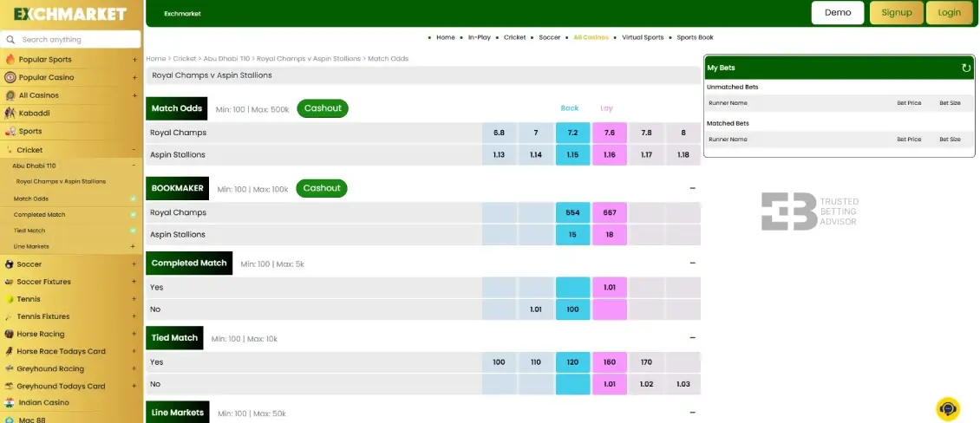Click the Popular Casino chip icon

click(10, 77)
